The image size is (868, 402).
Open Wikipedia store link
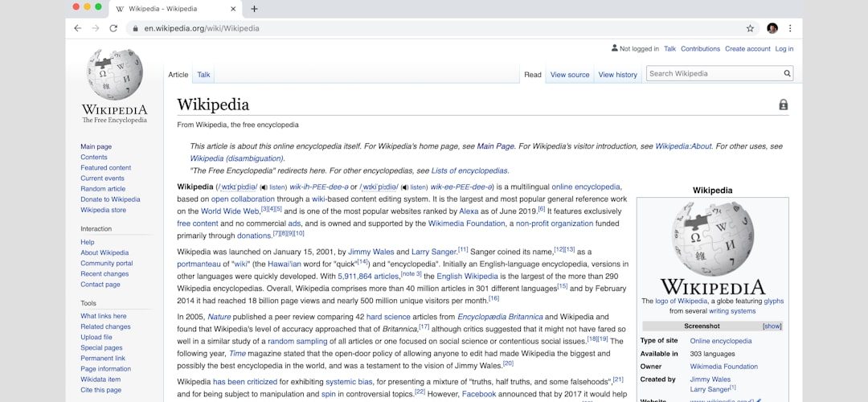103,210
